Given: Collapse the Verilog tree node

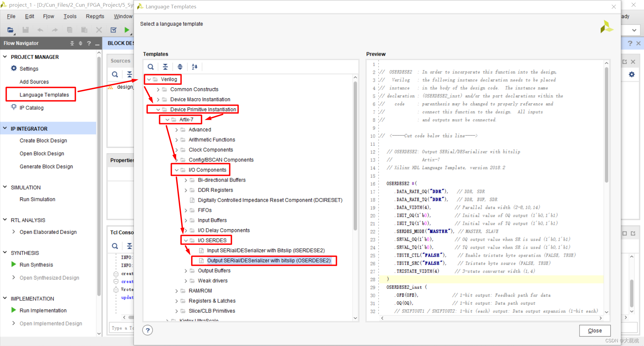Looking at the screenshot, I should click(149, 80).
